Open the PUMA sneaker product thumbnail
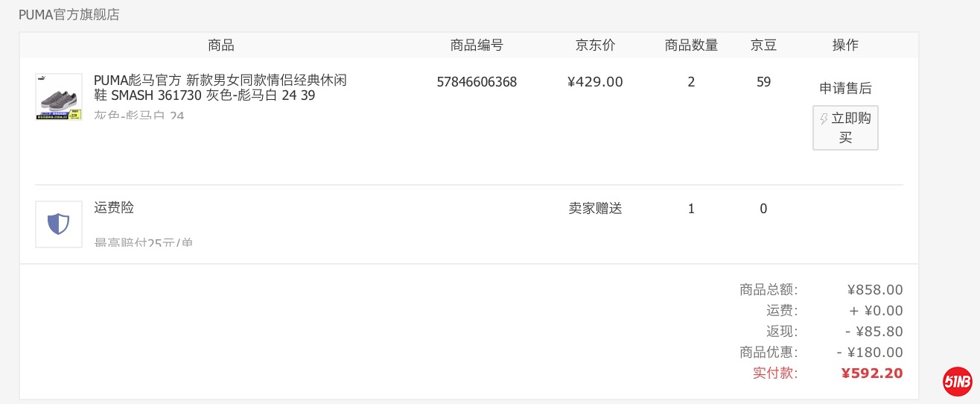This screenshot has width=980, height=404. click(59, 96)
